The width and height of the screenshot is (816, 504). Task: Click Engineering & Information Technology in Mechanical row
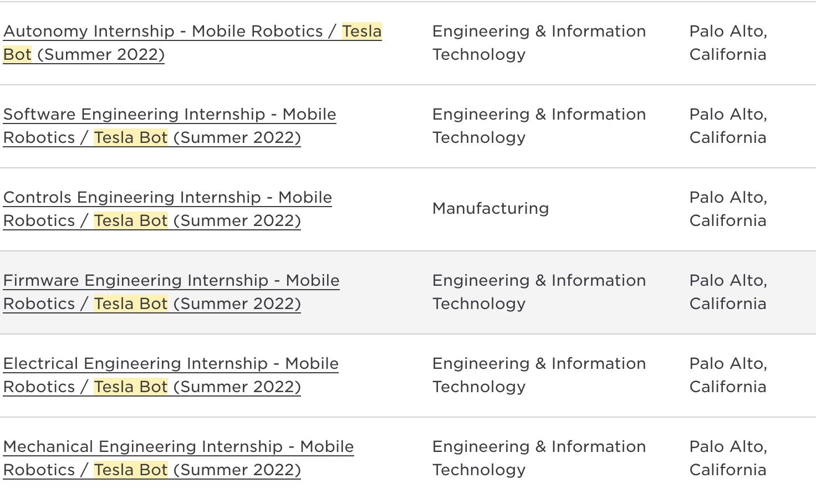[539, 458]
